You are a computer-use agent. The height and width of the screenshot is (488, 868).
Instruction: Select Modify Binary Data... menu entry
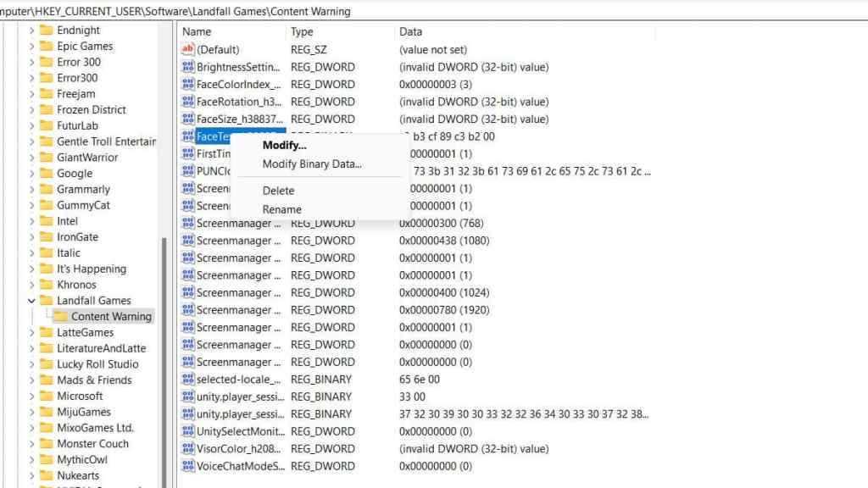(x=311, y=164)
